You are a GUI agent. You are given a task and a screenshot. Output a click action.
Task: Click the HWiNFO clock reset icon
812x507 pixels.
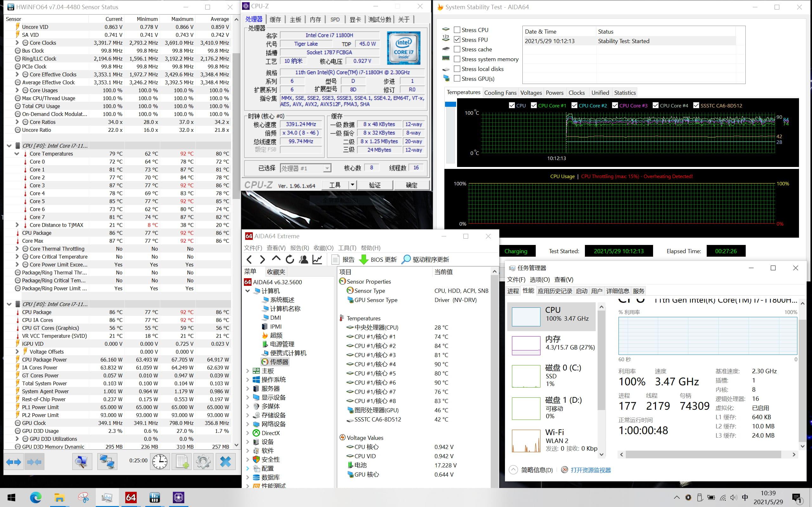pyautogui.click(x=160, y=462)
